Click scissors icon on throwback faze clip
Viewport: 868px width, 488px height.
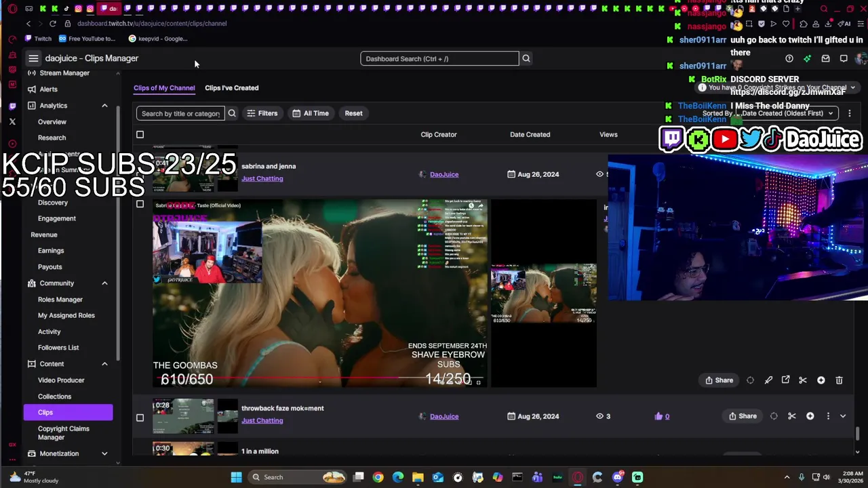tap(792, 416)
